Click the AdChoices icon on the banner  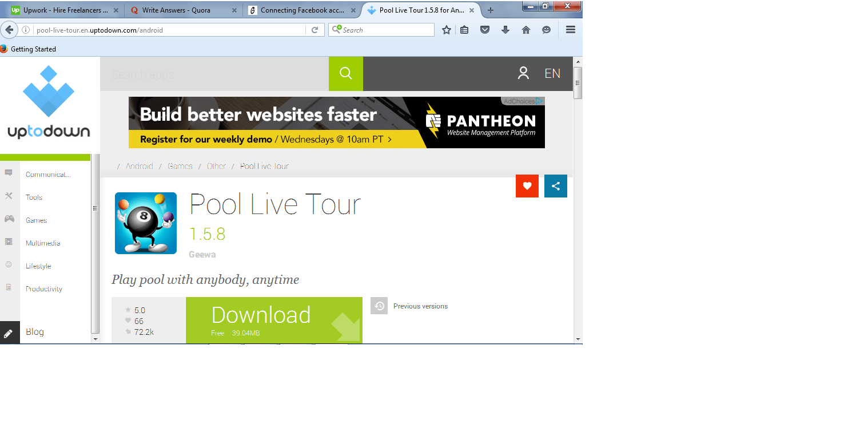pyautogui.click(x=539, y=101)
